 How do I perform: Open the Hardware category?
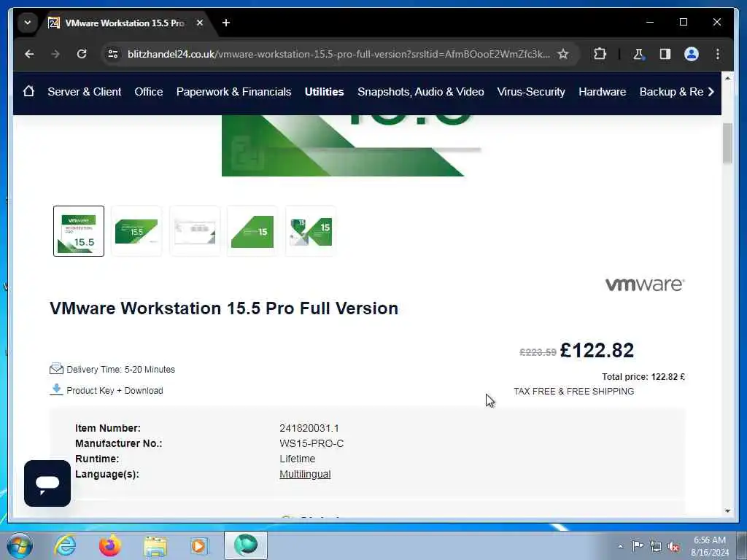602,92
